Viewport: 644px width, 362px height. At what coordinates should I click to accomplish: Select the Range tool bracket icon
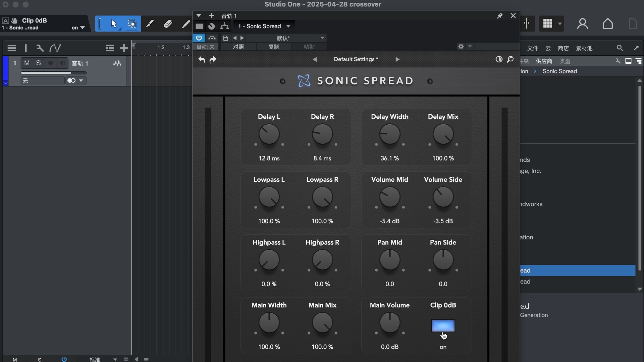(100, 24)
